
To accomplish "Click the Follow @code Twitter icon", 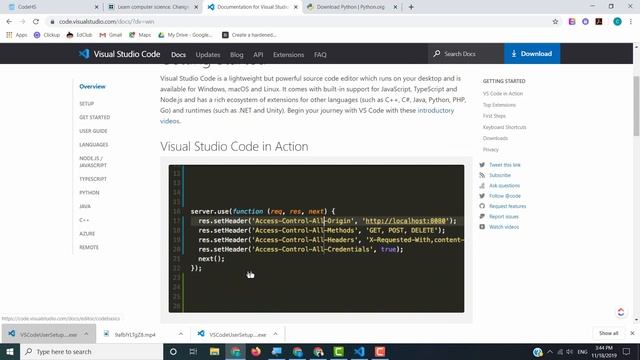I will pyautogui.click(x=482, y=196).
